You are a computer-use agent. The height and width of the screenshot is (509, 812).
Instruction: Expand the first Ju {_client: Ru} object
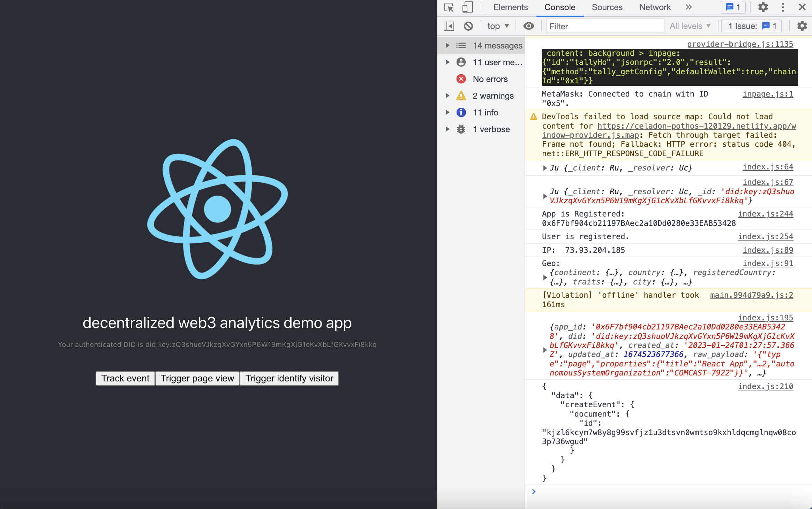[x=545, y=168]
